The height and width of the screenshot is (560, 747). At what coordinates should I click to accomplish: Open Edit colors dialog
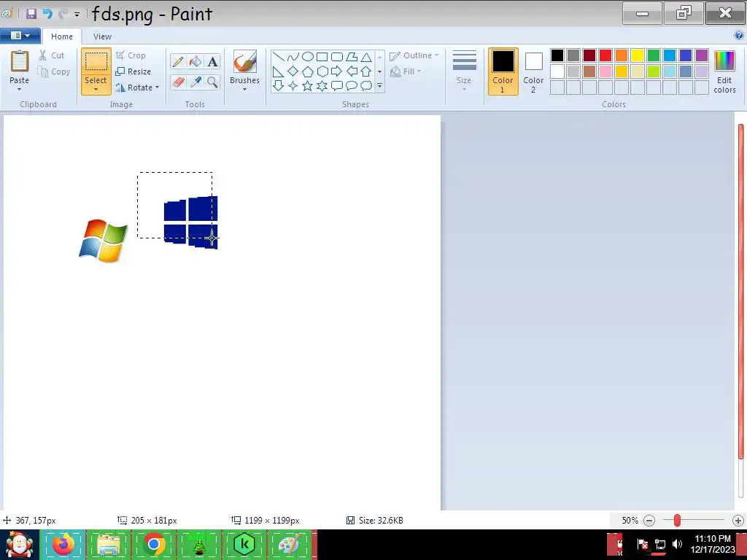(724, 71)
